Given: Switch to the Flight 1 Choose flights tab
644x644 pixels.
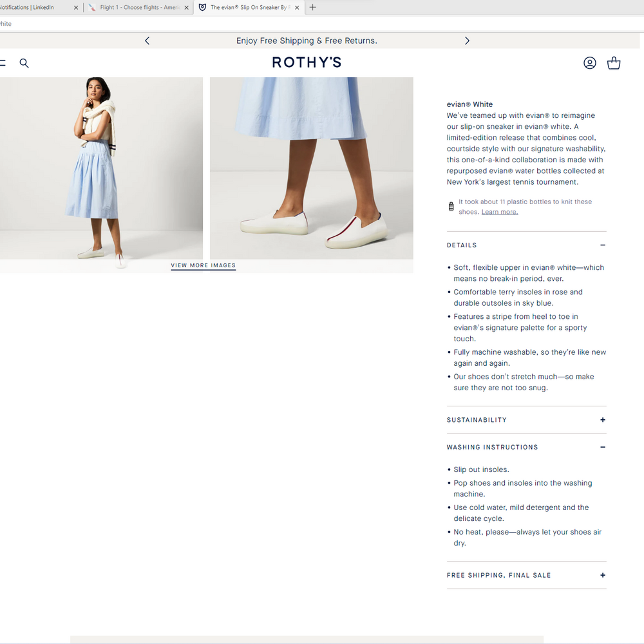Looking at the screenshot, I should point(139,7).
